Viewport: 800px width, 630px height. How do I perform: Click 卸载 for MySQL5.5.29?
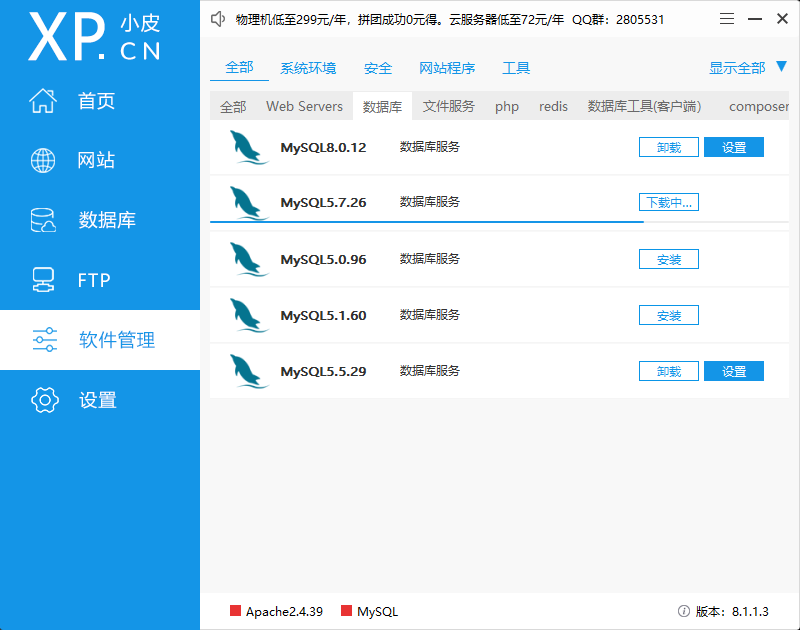point(669,371)
